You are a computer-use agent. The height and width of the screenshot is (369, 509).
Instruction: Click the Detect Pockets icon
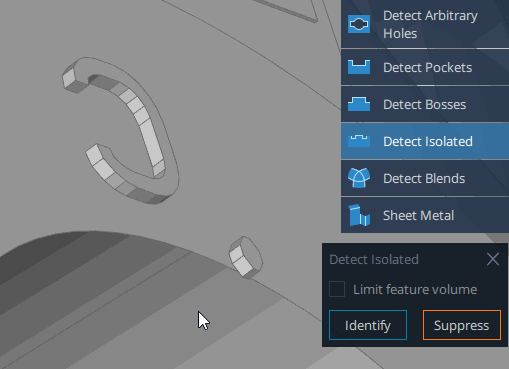[359, 67]
